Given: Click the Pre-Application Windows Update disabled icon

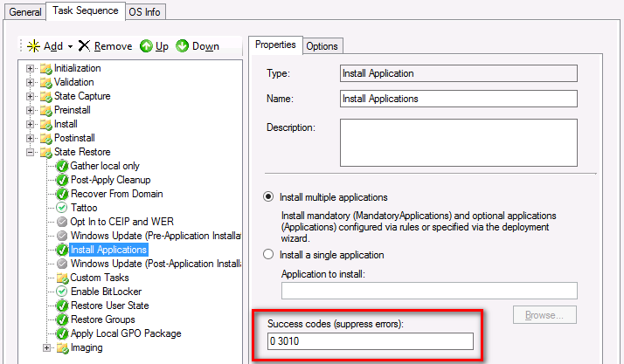Looking at the screenshot, I should [x=62, y=236].
